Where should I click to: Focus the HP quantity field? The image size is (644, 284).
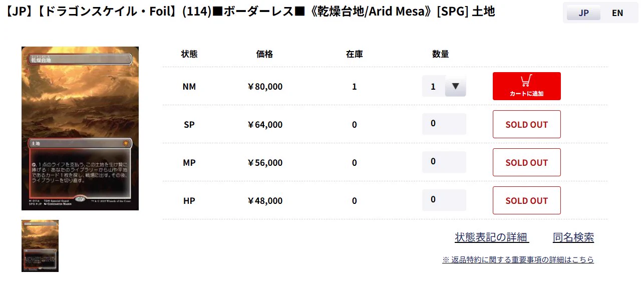coord(444,200)
